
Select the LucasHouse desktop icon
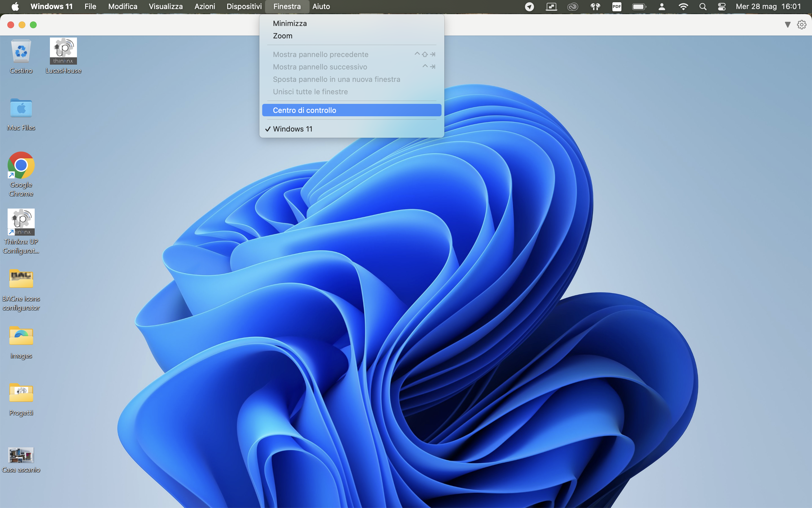pyautogui.click(x=63, y=51)
